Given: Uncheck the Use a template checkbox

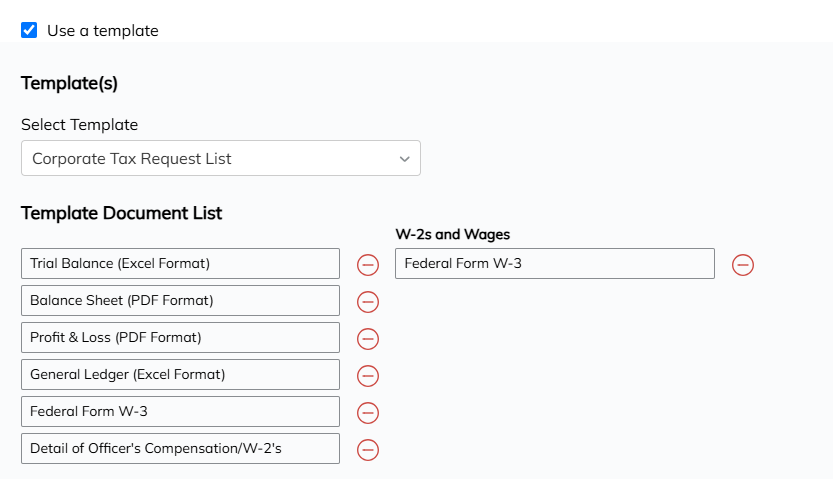Looking at the screenshot, I should pyautogui.click(x=29, y=30).
